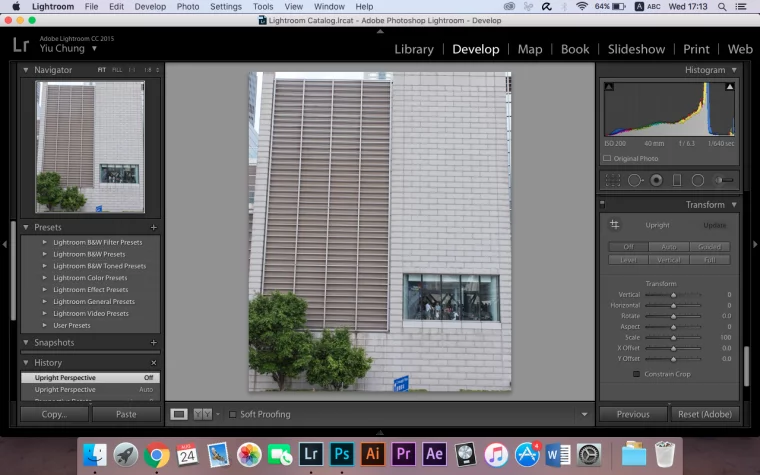The image size is (760, 475).
Task: Add a new preset with plus icon
Action: 154,227
